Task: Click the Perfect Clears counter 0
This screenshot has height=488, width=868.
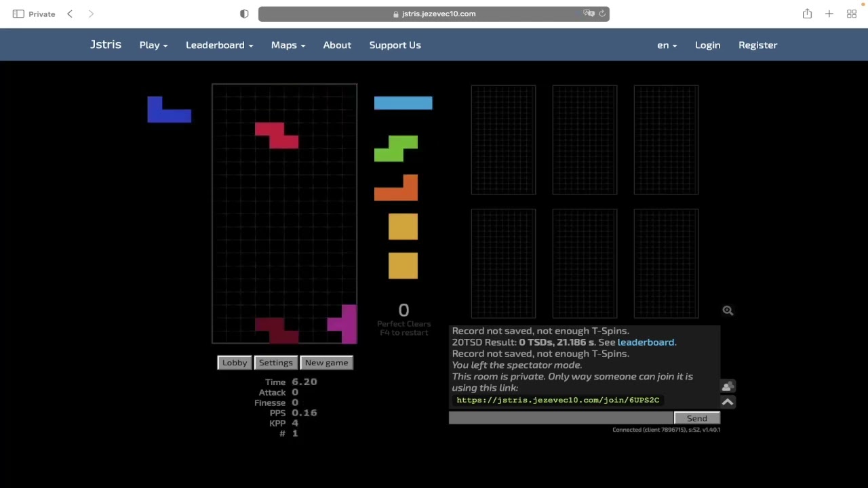Action: (403, 310)
